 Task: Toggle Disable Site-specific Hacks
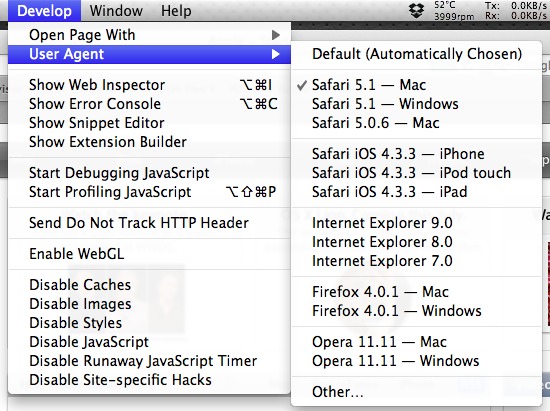[149, 380]
